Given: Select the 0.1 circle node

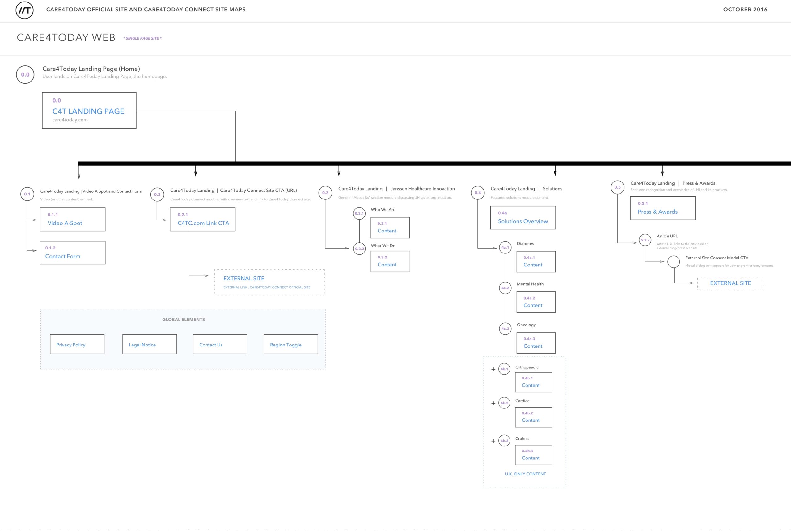Looking at the screenshot, I should point(27,194).
